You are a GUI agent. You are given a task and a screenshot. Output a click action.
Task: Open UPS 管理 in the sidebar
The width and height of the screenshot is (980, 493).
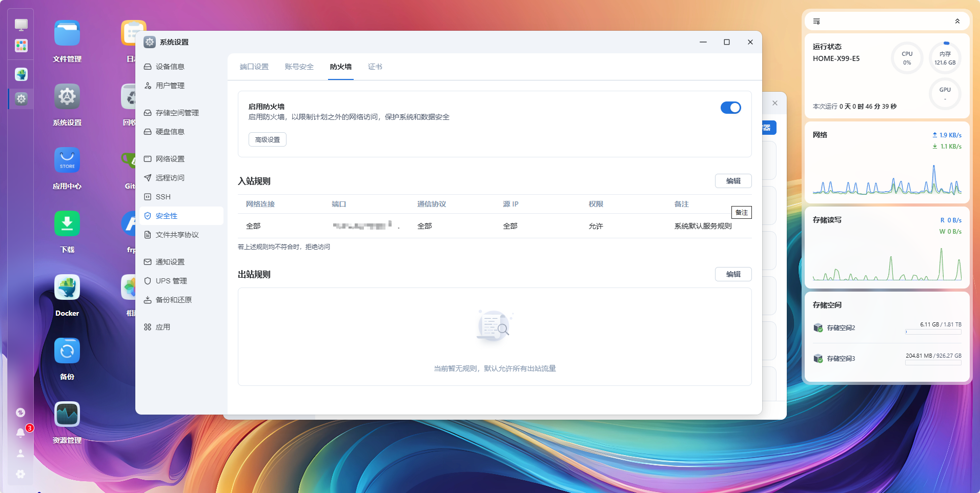181,281
